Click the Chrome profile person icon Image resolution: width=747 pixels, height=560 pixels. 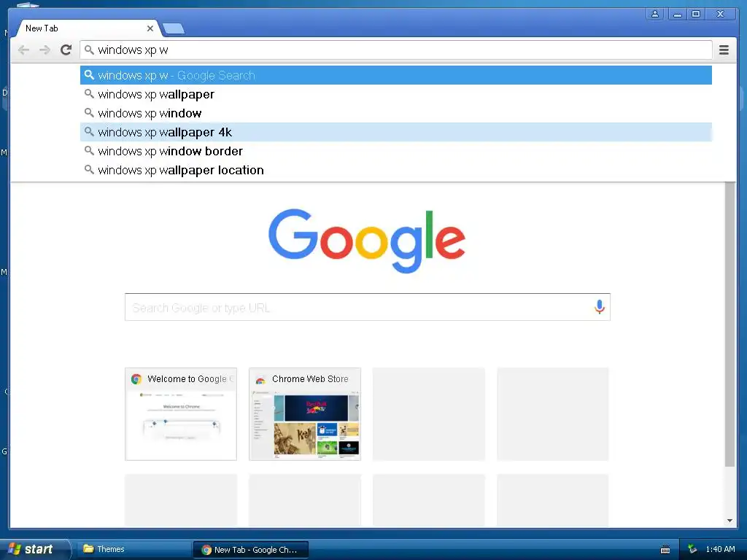(x=655, y=15)
